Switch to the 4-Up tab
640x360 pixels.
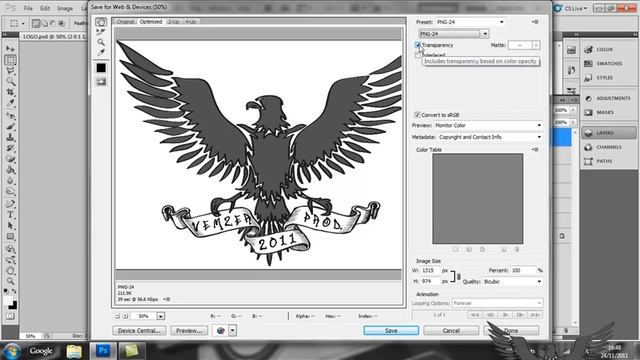[191, 22]
